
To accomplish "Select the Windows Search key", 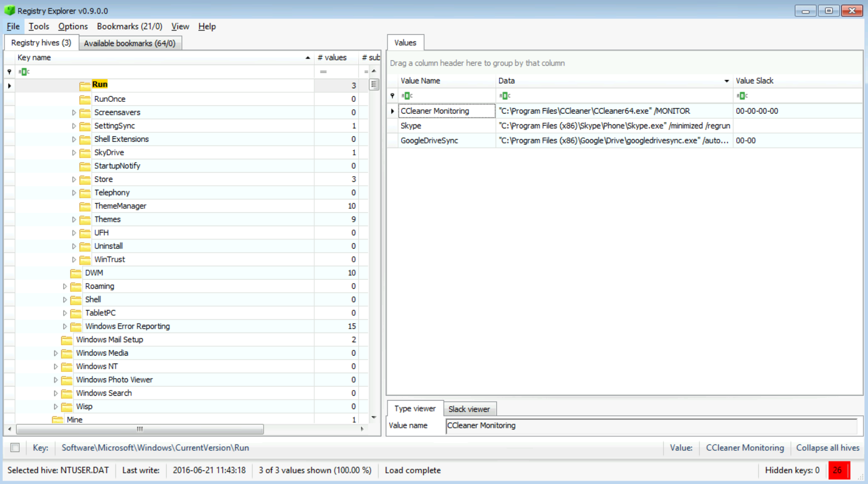I will click(x=104, y=393).
